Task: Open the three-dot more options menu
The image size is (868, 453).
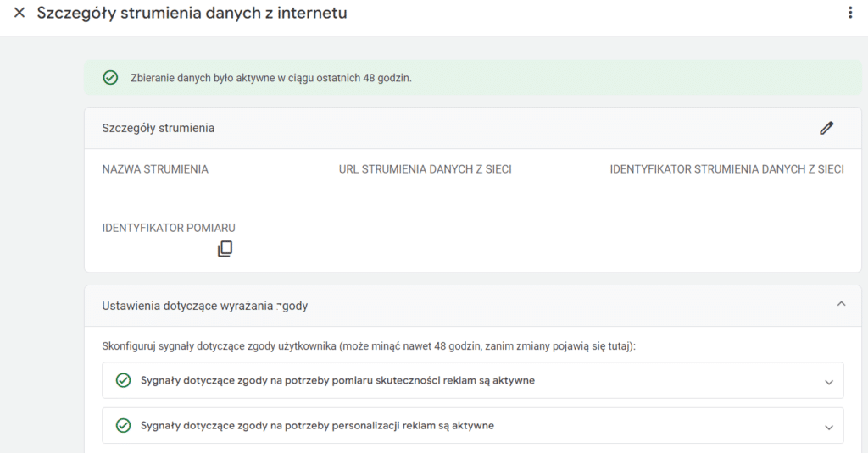Action: [850, 12]
